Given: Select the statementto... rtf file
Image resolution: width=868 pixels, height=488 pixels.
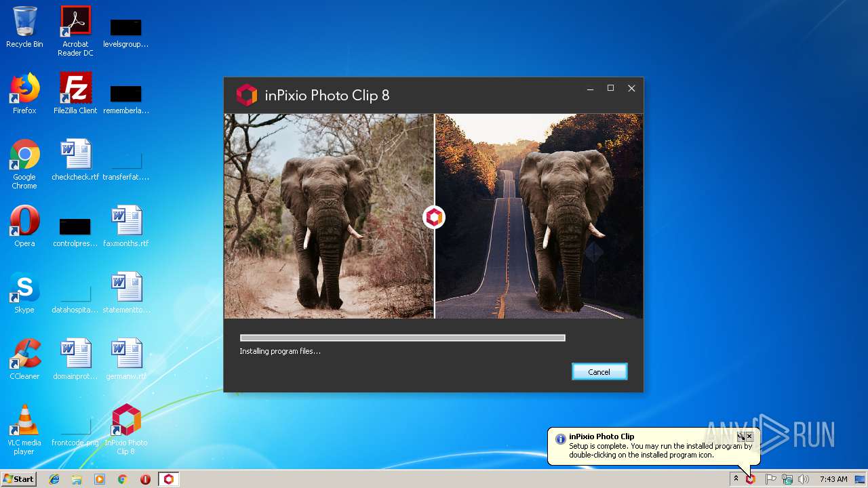Looking at the screenshot, I should 126,293.
